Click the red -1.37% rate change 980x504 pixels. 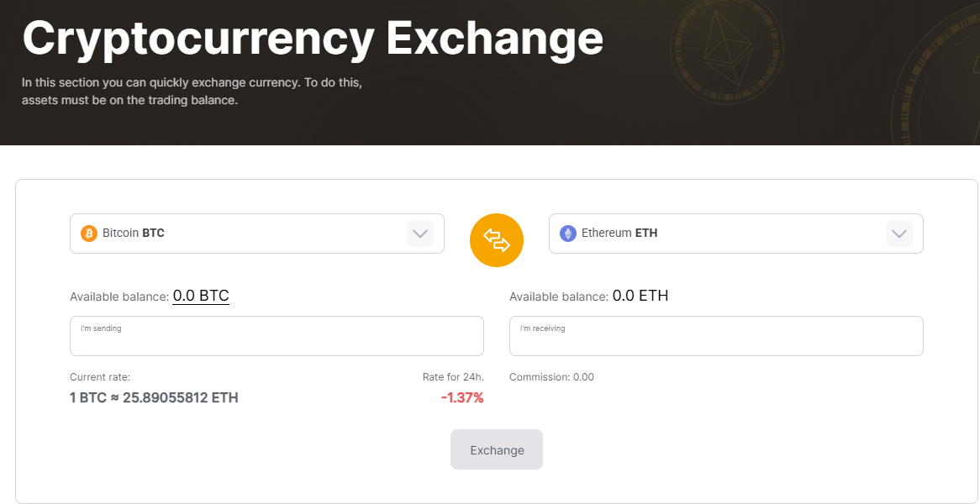[462, 398]
